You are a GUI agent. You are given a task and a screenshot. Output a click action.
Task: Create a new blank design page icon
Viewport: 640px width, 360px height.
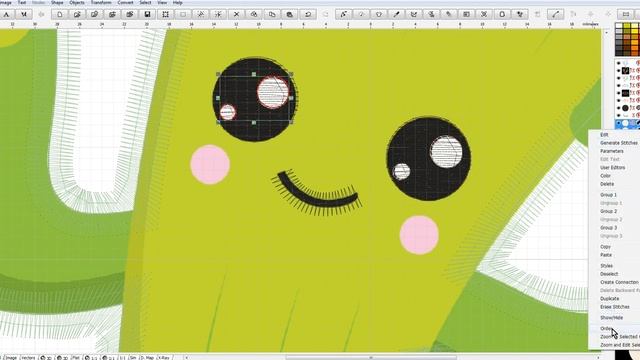point(60,14)
